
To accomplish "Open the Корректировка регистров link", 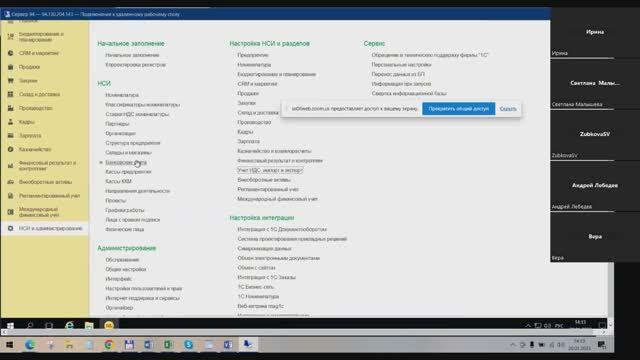I will coord(136,64).
